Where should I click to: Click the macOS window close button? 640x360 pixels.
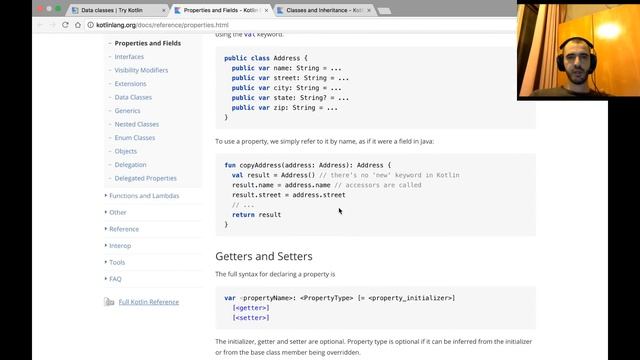[x=40, y=9]
